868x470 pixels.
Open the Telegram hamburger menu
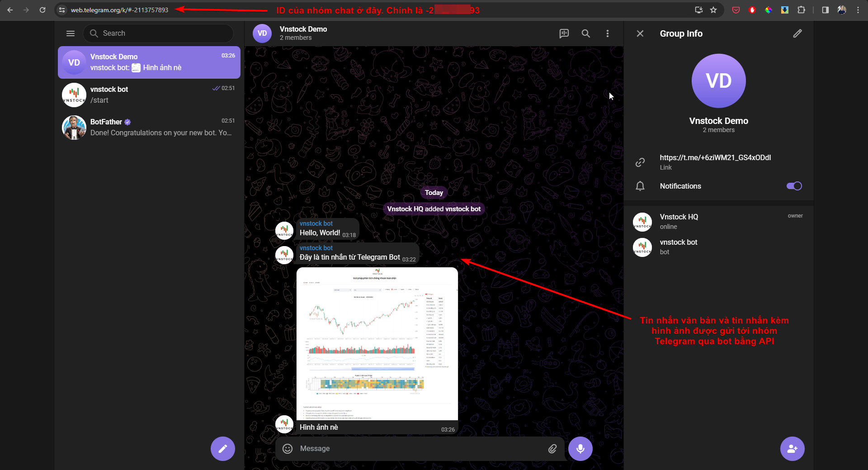71,33
